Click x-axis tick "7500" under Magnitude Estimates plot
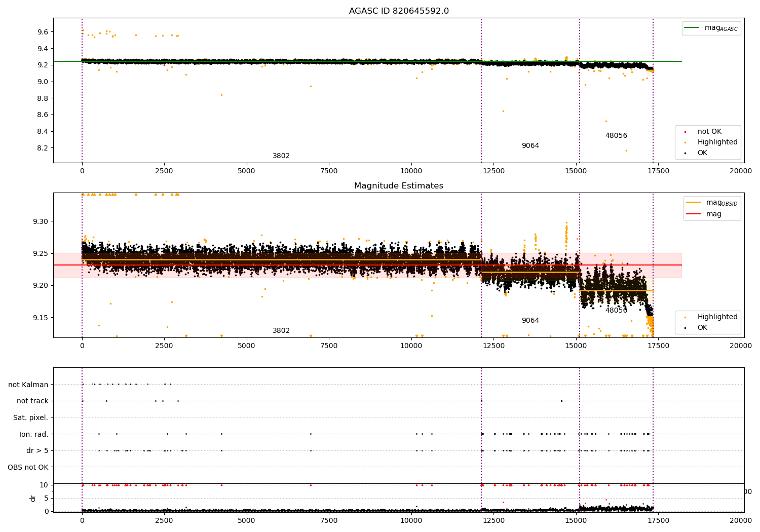Viewport: 760px width, 532px height. 329,346
